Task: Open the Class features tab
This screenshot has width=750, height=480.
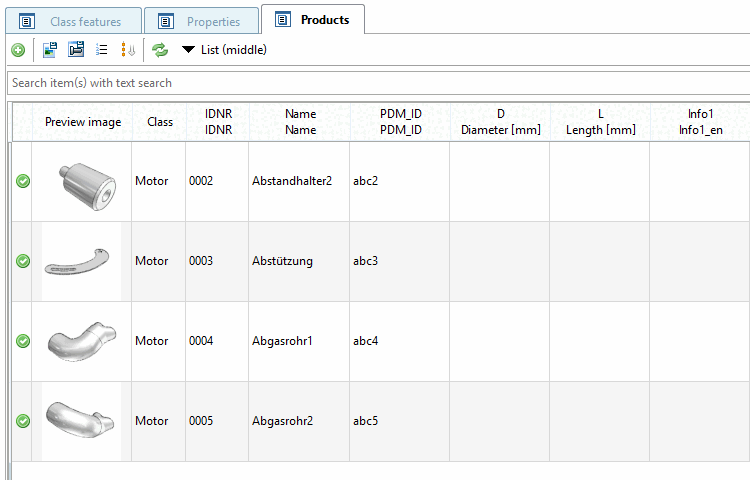Action: (x=85, y=21)
